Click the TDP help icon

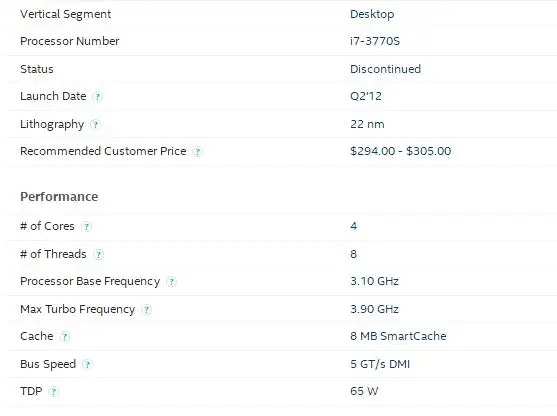click(53, 392)
